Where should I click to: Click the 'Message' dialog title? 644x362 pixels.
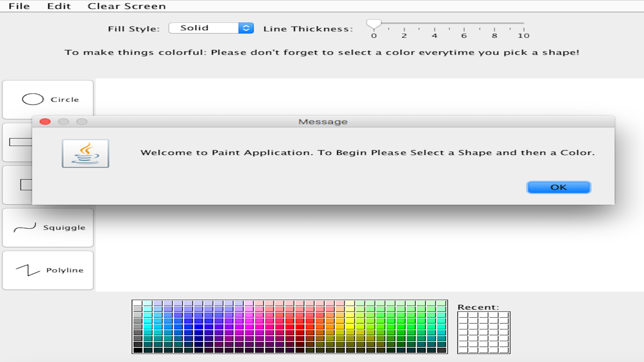pyautogui.click(x=323, y=122)
